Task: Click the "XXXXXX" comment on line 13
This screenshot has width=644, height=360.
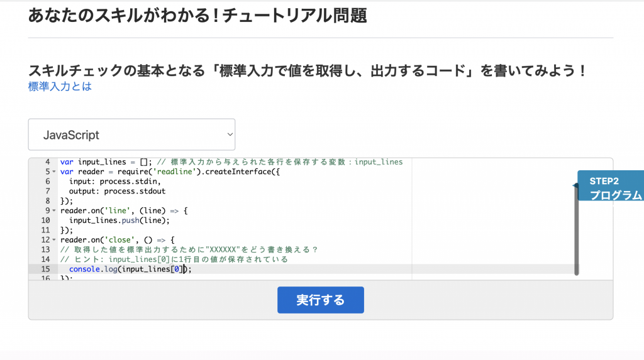Action: point(189,249)
